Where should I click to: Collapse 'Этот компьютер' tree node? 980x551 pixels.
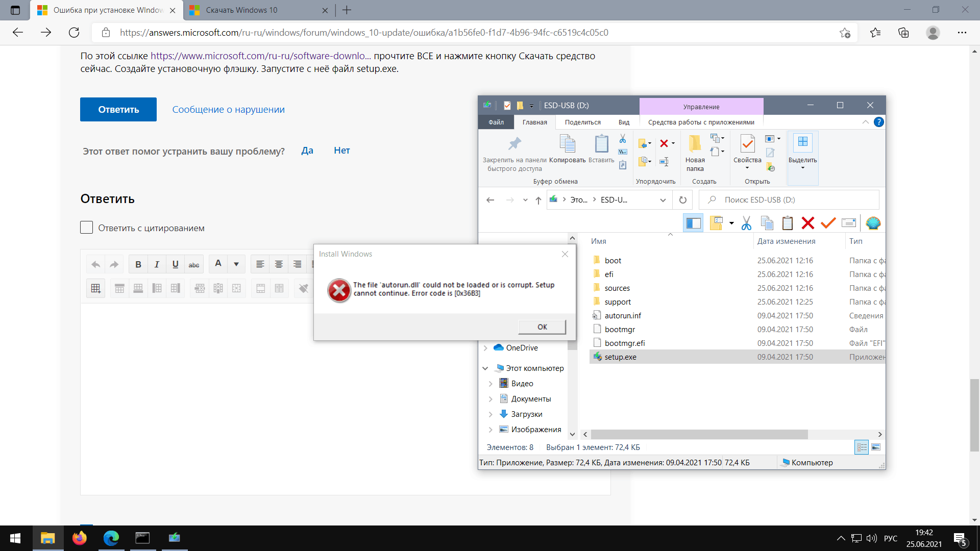[x=485, y=368]
